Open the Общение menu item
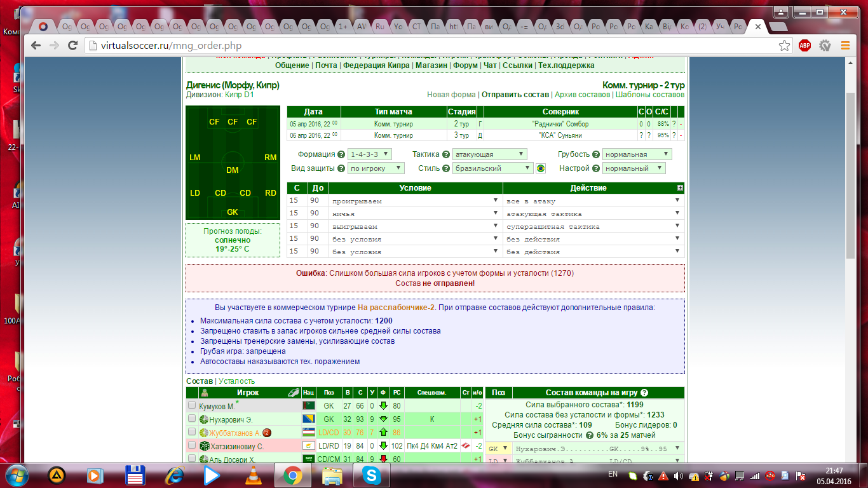 [292, 65]
